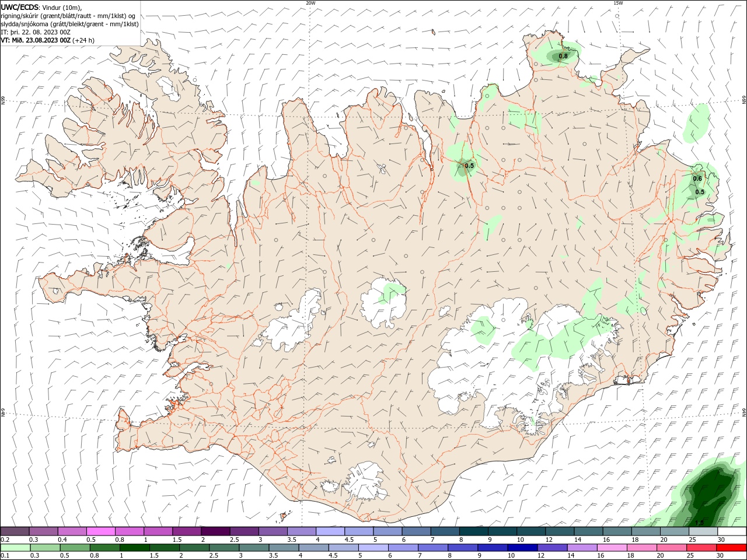Click the '20W' longitude label at the top edge
This screenshot has height=560, width=747.
pyautogui.click(x=310, y=3)
